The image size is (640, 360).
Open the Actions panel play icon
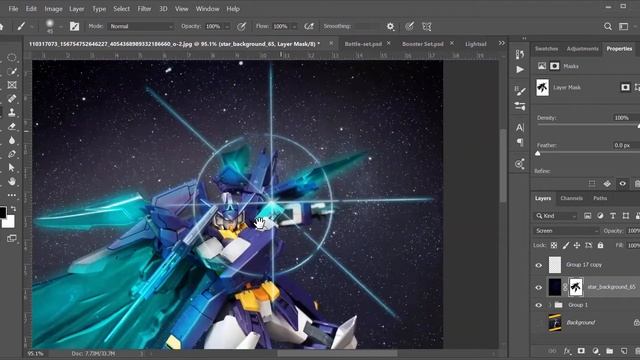pos(520,70)
